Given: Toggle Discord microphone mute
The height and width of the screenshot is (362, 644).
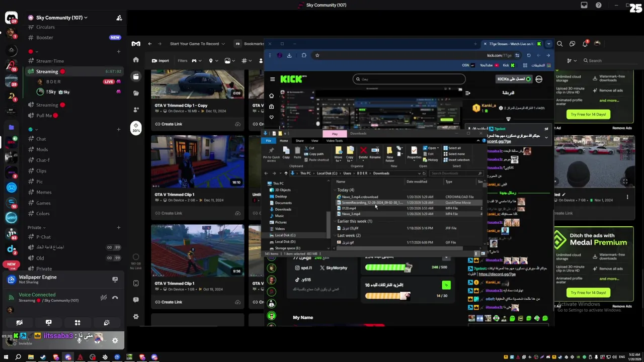Looking at the screenshot, I should 79,340.
